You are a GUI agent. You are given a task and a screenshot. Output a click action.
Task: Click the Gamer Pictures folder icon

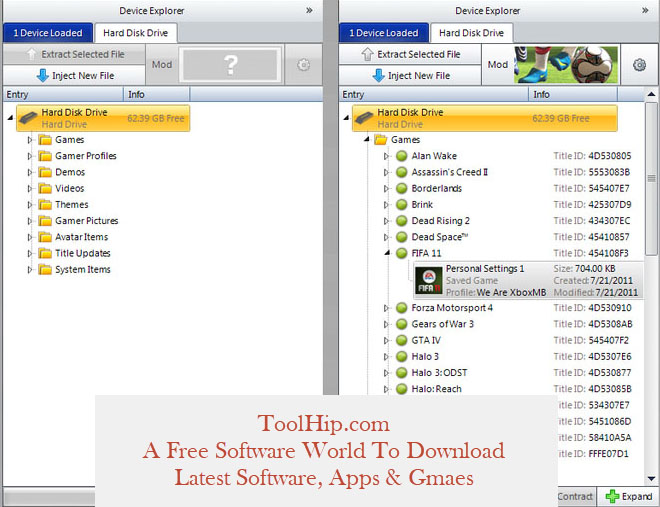[x=45, y=221]
